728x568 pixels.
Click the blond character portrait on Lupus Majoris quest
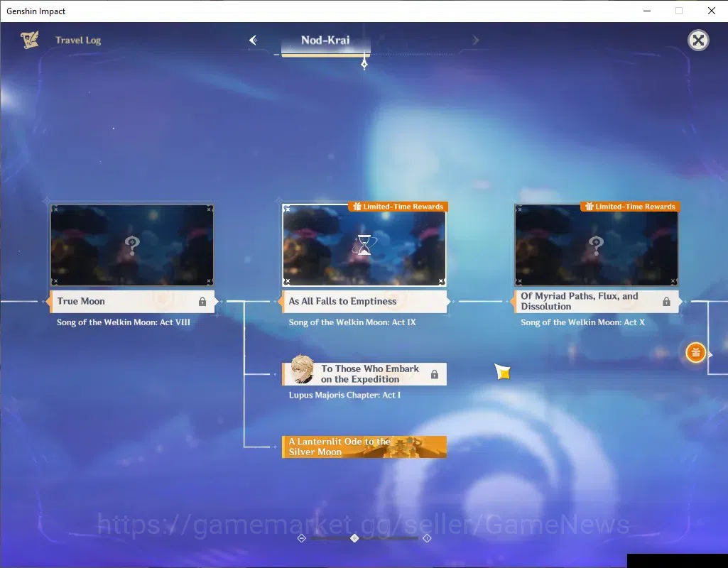tap(303, 369)
